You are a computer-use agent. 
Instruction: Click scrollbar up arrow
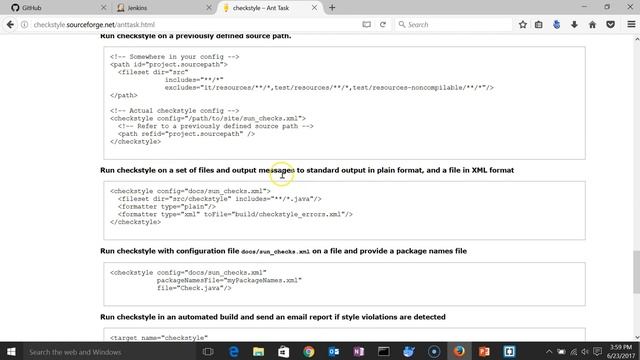(636, 39)
